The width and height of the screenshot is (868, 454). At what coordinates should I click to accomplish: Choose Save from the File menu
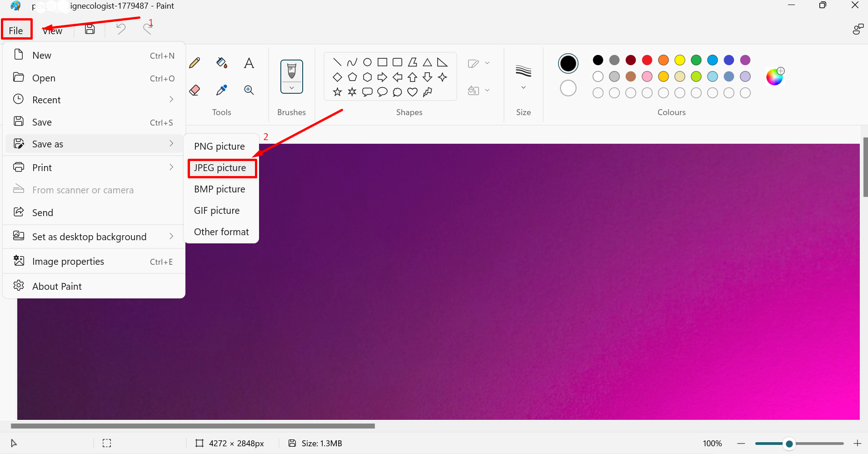pos(94,122)
